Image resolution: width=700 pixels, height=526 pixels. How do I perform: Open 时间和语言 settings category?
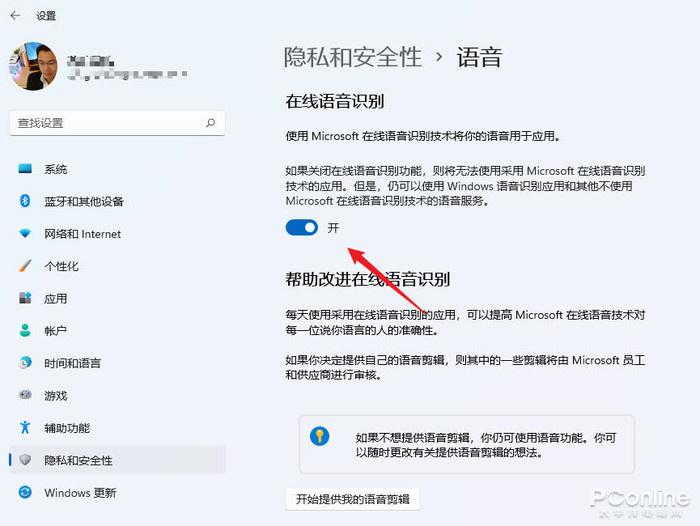click(117, 363)
